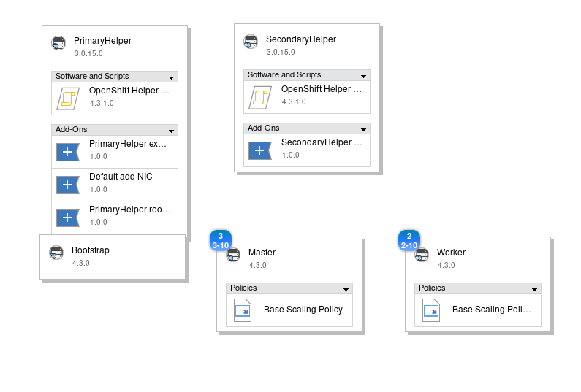This screenshot has height=392, width=581.
Task: Click the Worker server icon
Action: pyautogui.click(x=422, y=255)
